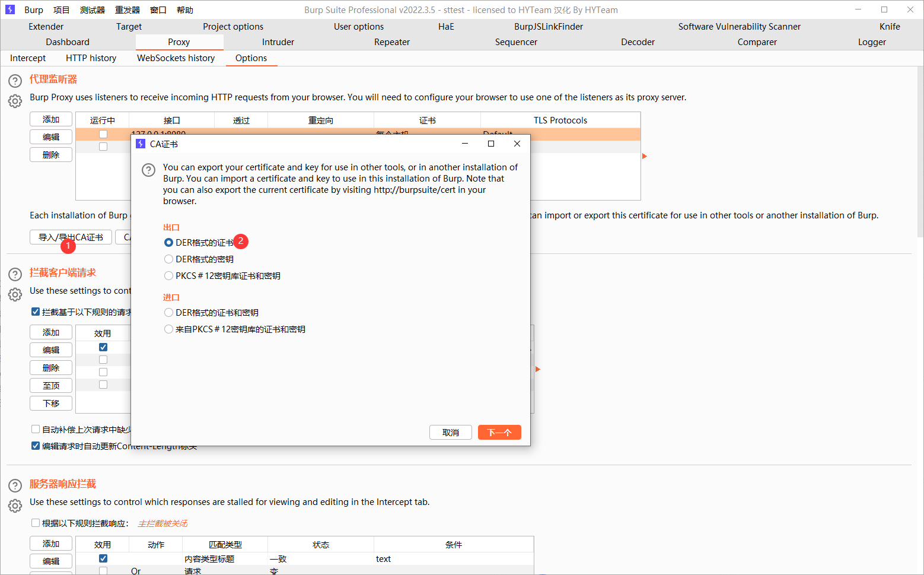Open the Repeater tab
The width and height of the screenshot is (924, 575).
(392, 42)
